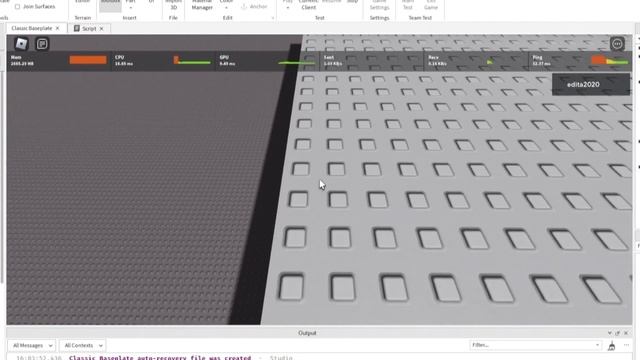Expand the Edit group options corner arrow
The width and height of the screenshot is (640, 360).
coord(273,18)
